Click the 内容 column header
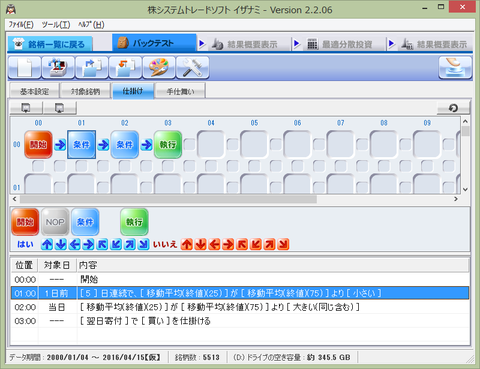 pyautogui.click(x=273, y=265)
